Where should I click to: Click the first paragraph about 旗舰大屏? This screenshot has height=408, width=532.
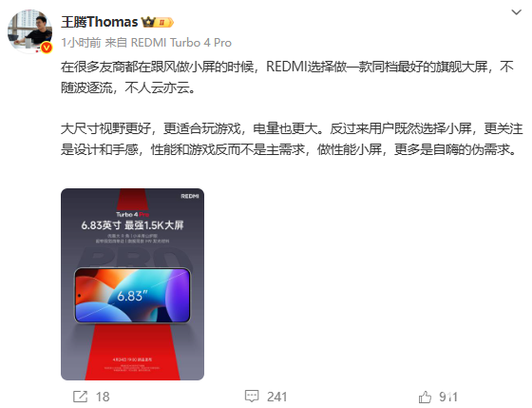[287, 77]
